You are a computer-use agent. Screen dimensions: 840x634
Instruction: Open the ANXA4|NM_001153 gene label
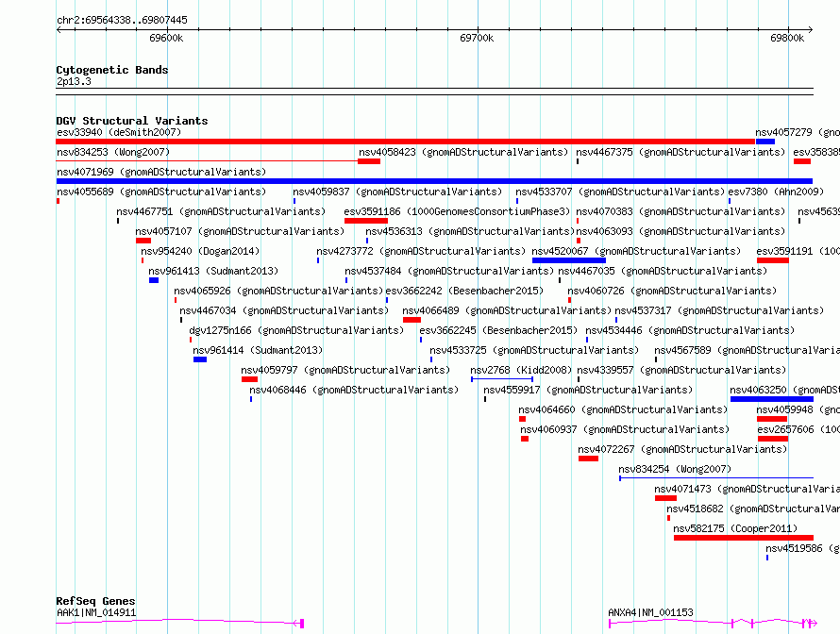click(x=650, y=612)
